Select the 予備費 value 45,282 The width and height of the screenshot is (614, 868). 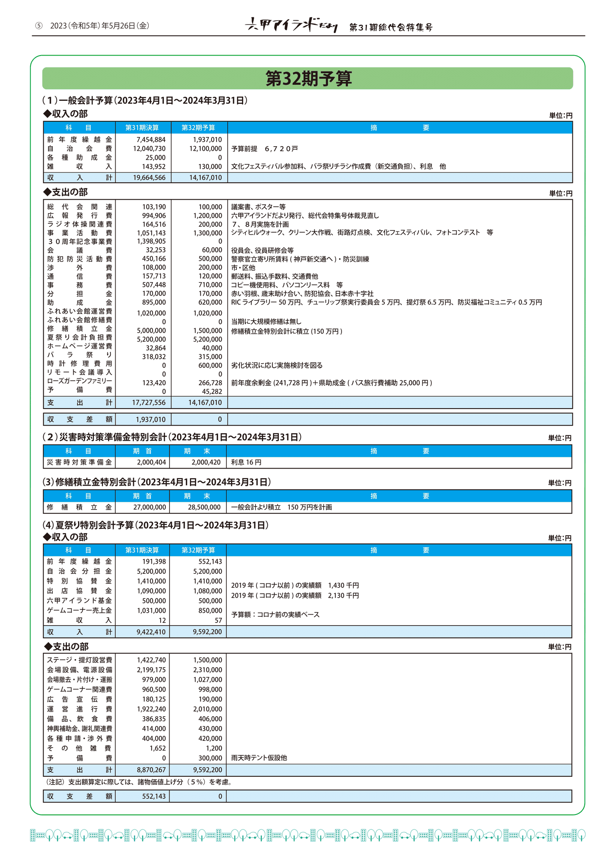coord(212,391)
